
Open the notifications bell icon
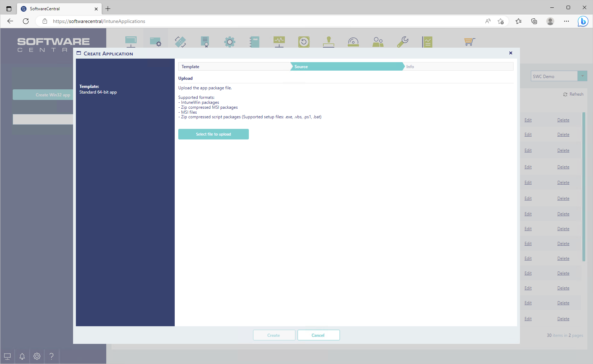(22, 356)
